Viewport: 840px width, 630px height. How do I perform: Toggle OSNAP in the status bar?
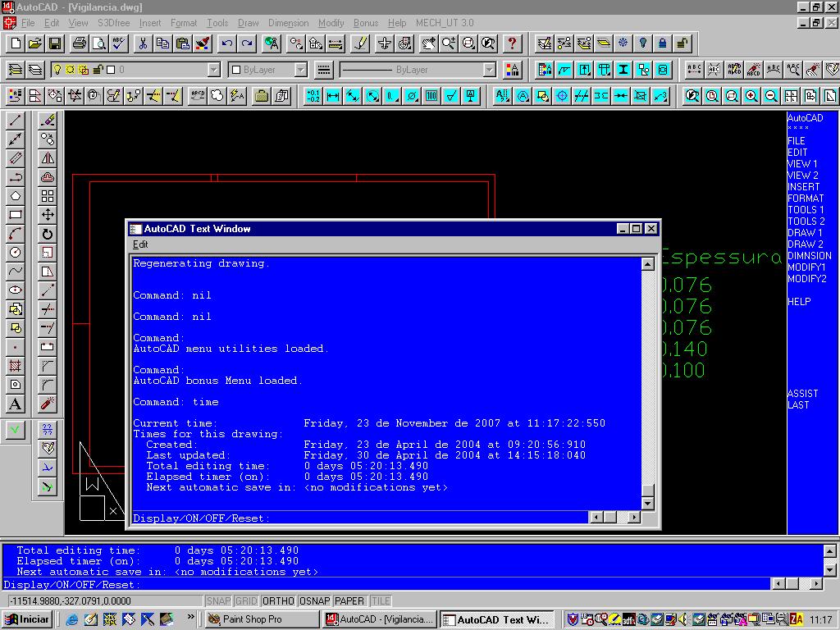coord(315,601)
